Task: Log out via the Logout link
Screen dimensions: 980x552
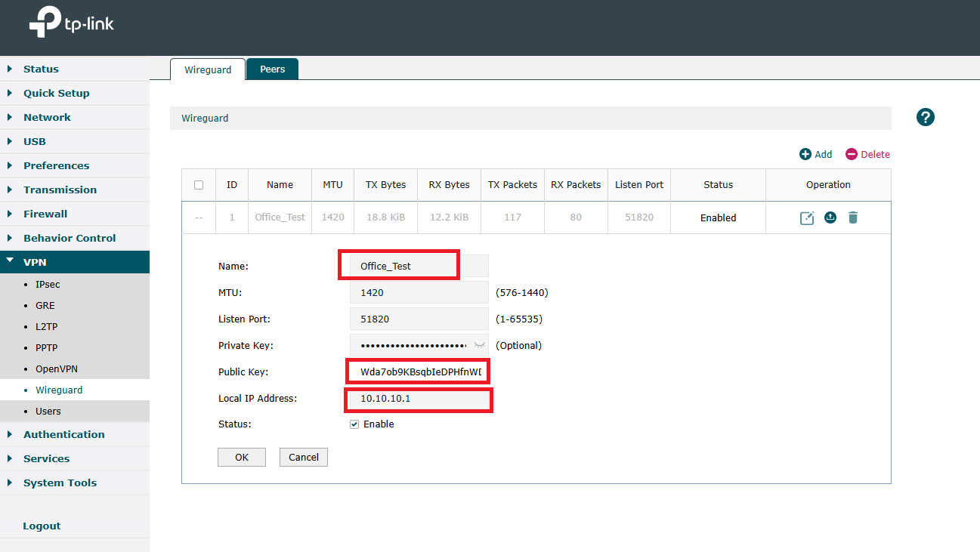Action: [x=42, y=526]
